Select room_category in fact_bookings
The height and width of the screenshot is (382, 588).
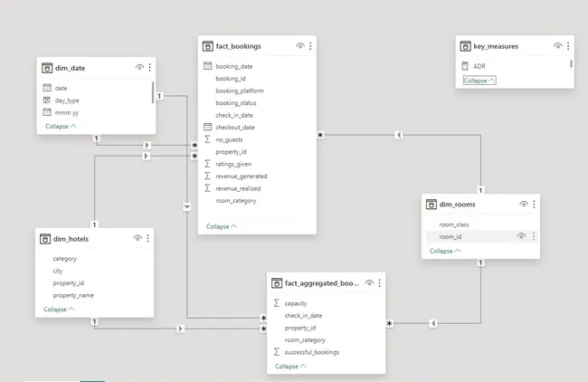click(x=236, y=201)
